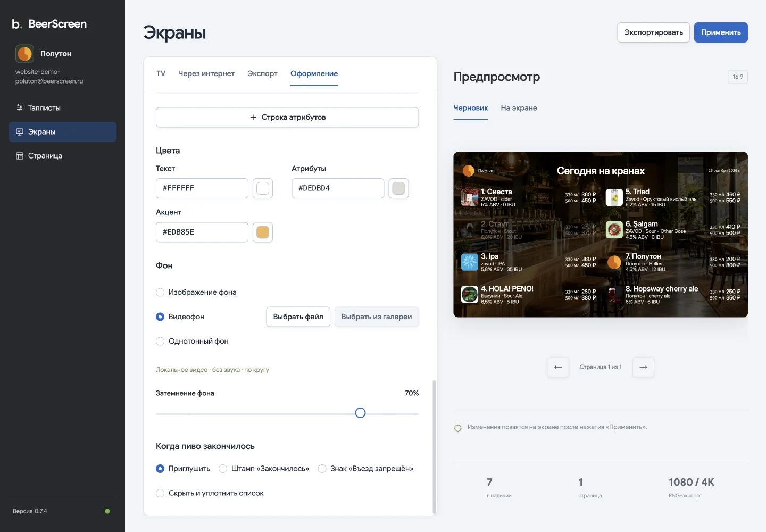Open the gray attributes color swatch
The width and height of the screenshot is (766, 532).
398,188
